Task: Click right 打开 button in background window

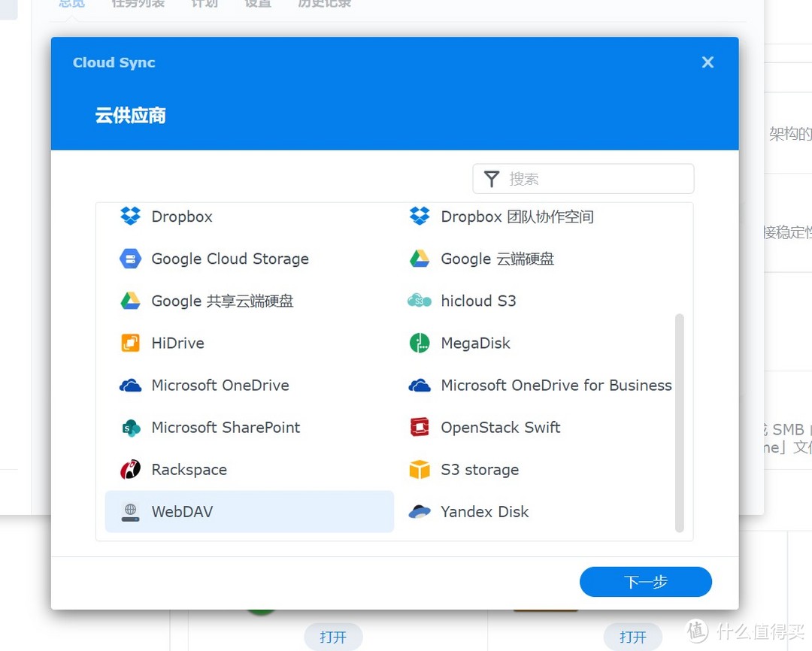Action: pos(633,637)
